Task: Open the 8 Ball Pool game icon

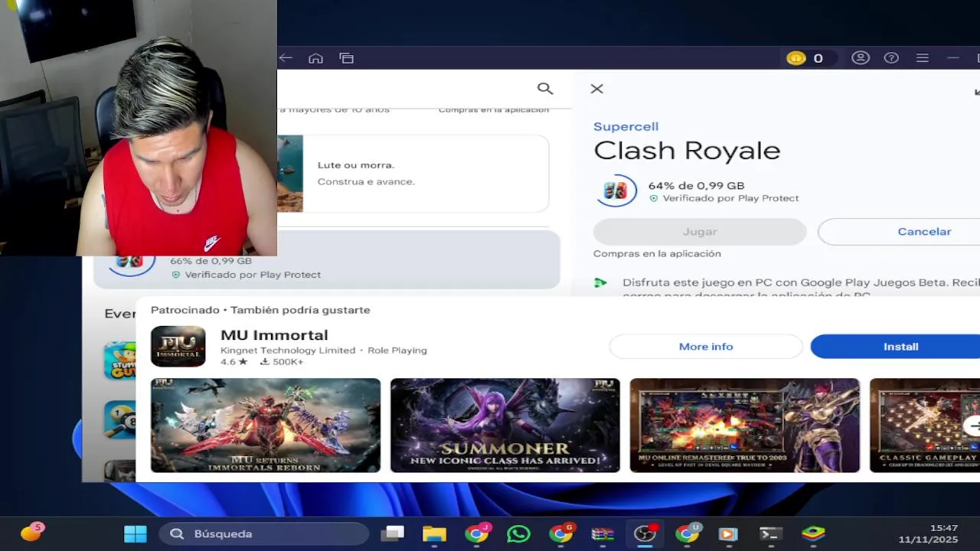Action: click(x=120, y=419)
